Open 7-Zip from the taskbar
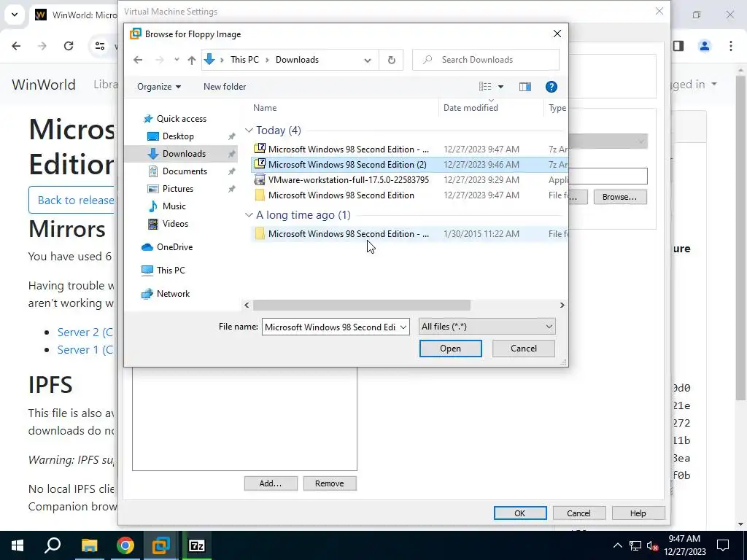Screen dimensions: 747x560 point(197,545)
